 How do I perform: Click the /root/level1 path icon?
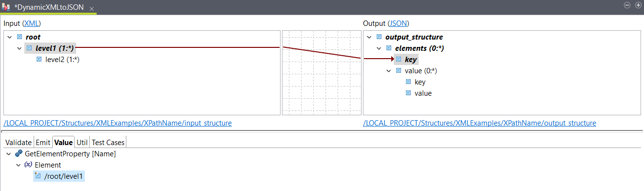point(38,176)
